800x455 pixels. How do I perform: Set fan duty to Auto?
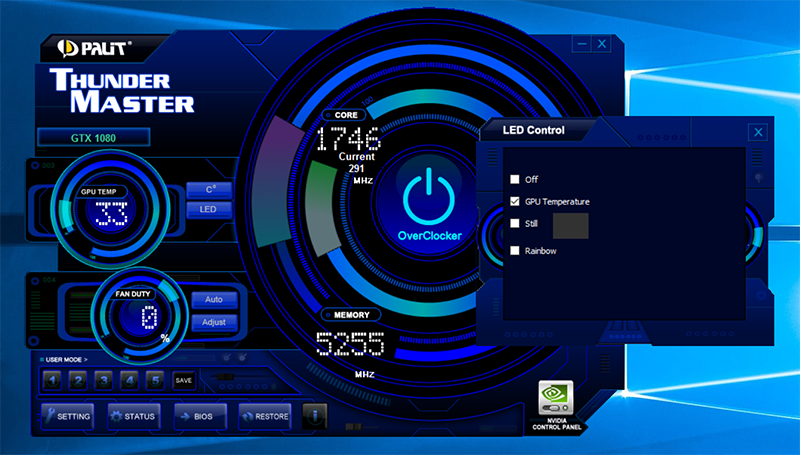click(214, 299)
